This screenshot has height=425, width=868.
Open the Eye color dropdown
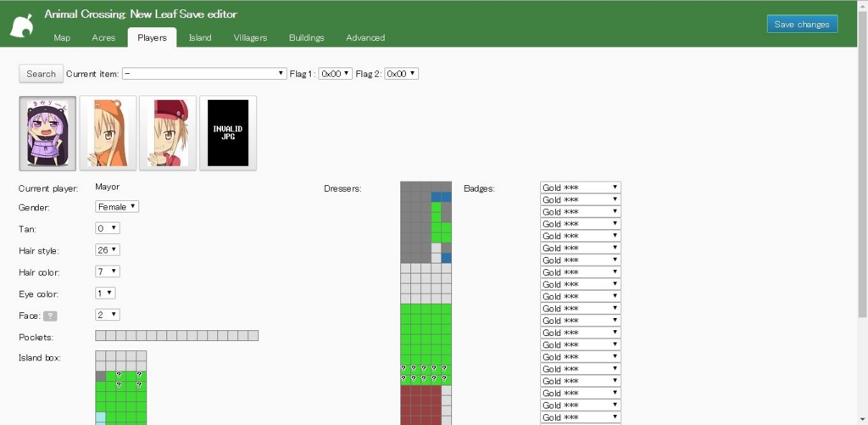[x=105, y=294]
